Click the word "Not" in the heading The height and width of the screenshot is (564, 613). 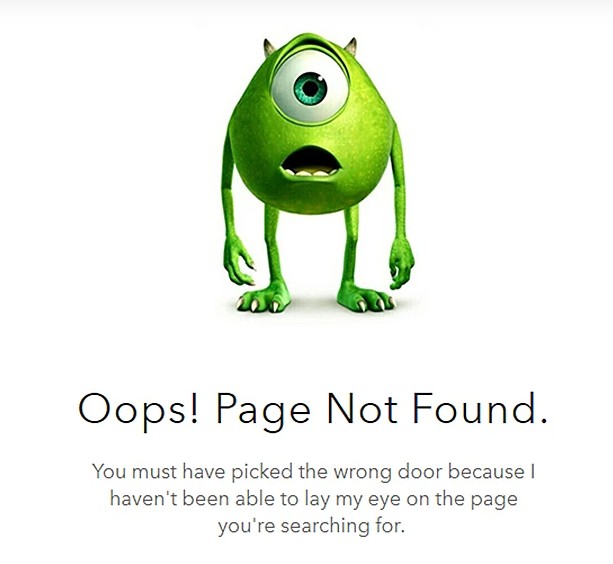(362, 409)
